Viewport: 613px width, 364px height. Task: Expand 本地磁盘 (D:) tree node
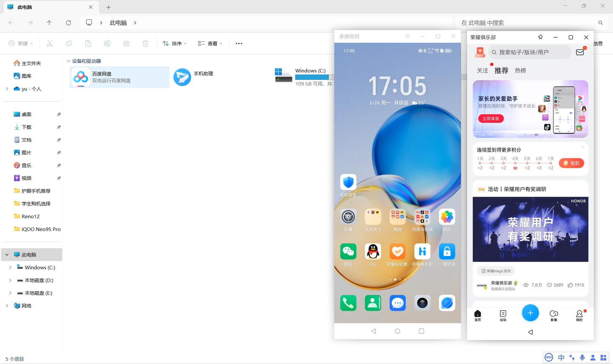coord(10,280)
